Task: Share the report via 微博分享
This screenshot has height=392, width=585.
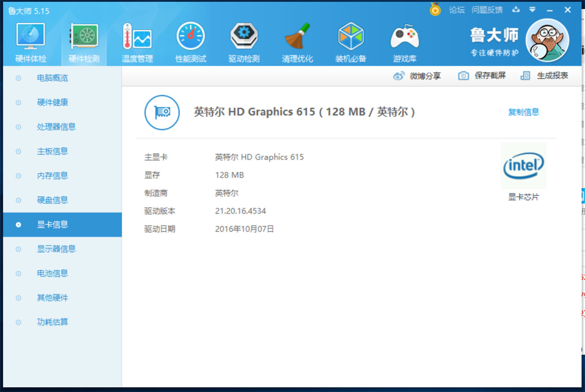Action: point(417,76)
